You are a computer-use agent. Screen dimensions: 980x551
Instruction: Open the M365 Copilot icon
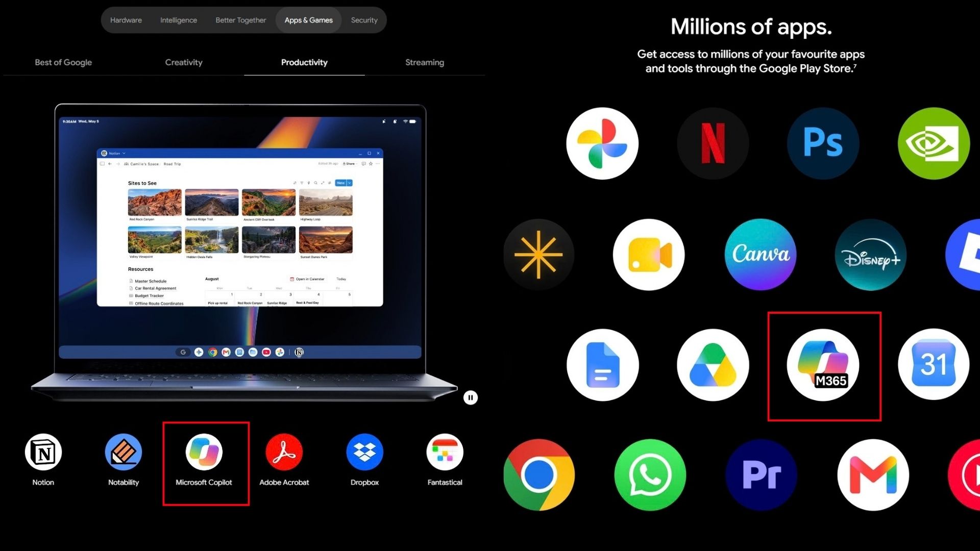[823, 365]
